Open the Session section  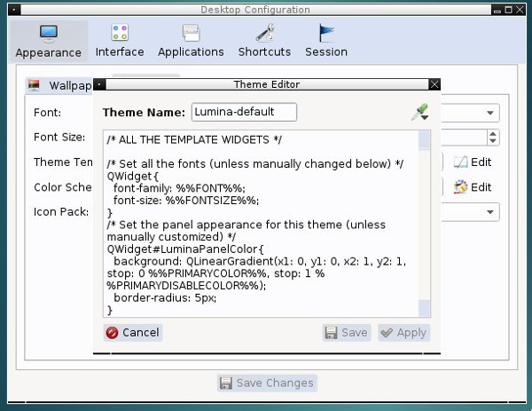[326, 41]
